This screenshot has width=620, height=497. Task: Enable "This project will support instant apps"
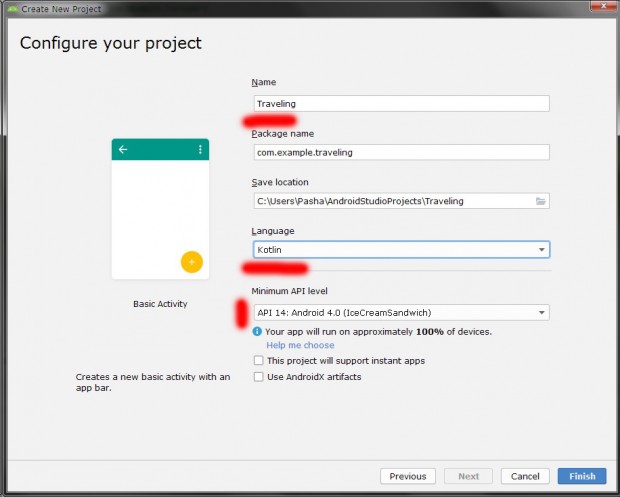pos(259,360)
